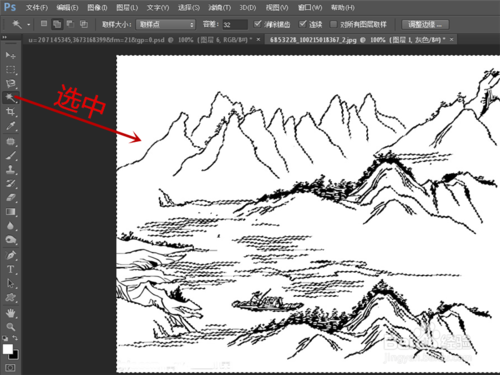The height and width of the screenshot is (375, 500).
Task: Choose Add to Selection mode
Action: click(57, 24)
